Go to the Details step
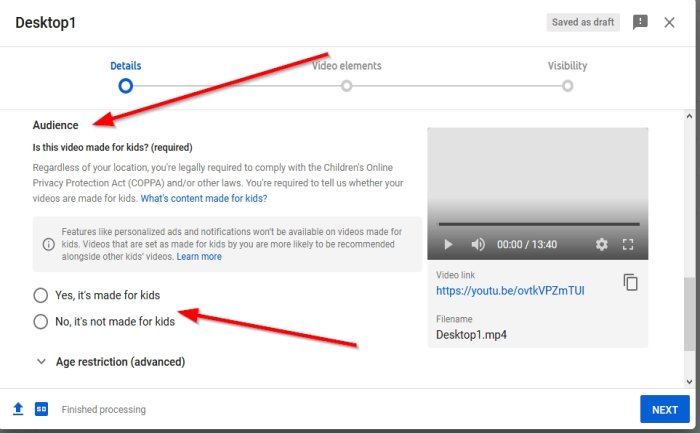The image size is (700, 433). [125, 66]
